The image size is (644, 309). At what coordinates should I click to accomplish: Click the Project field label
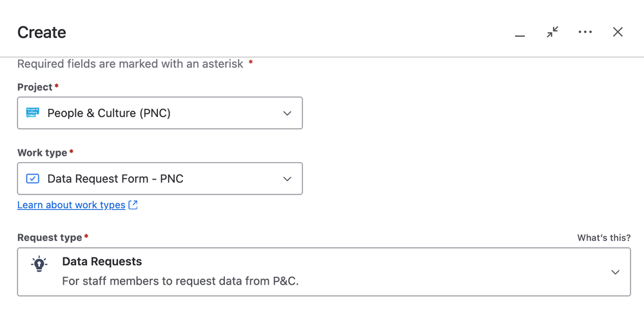point(35,87)
